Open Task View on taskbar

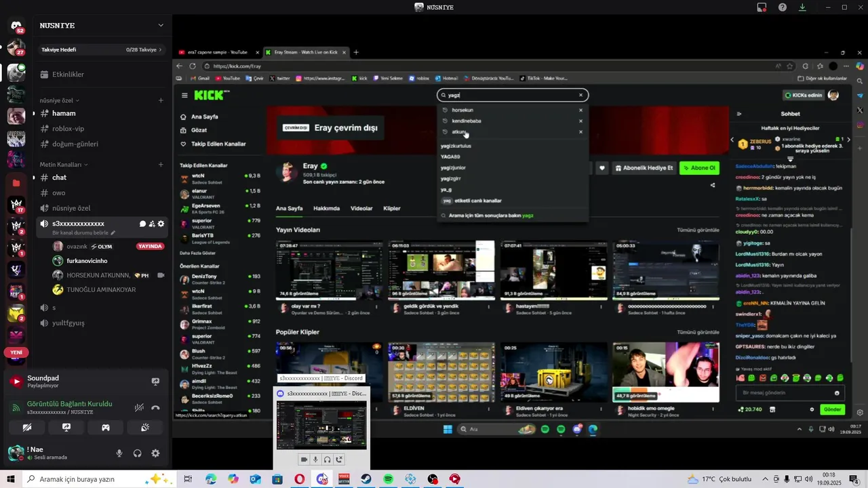(x=188, y=479)
